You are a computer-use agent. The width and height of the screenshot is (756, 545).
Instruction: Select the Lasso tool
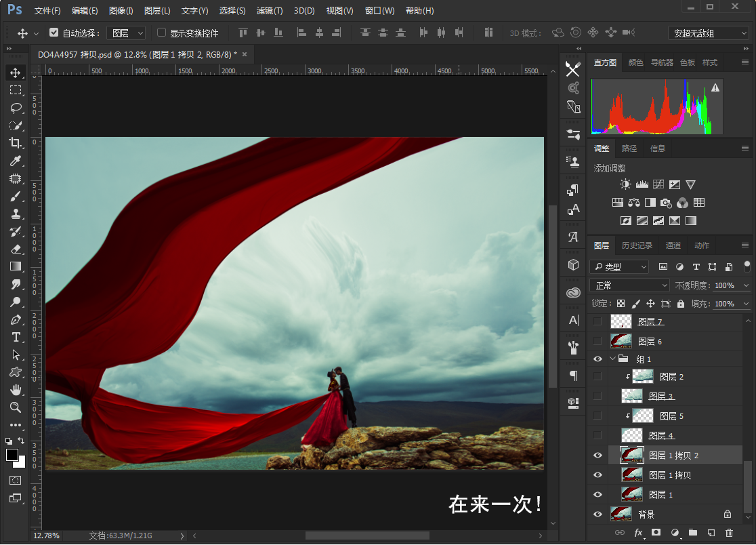16,108
